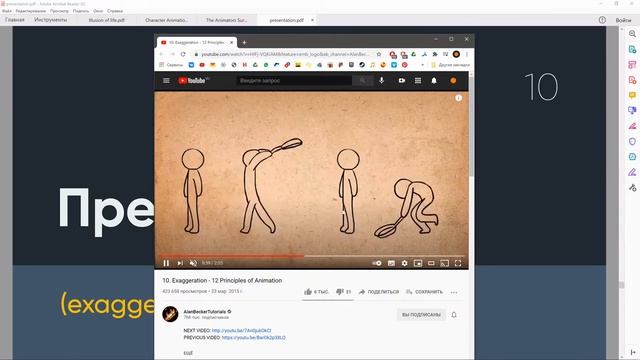The image size is (640, 360).
Task: Open Другие закладки bookmarks folder
Action: [x=451, y=65]
